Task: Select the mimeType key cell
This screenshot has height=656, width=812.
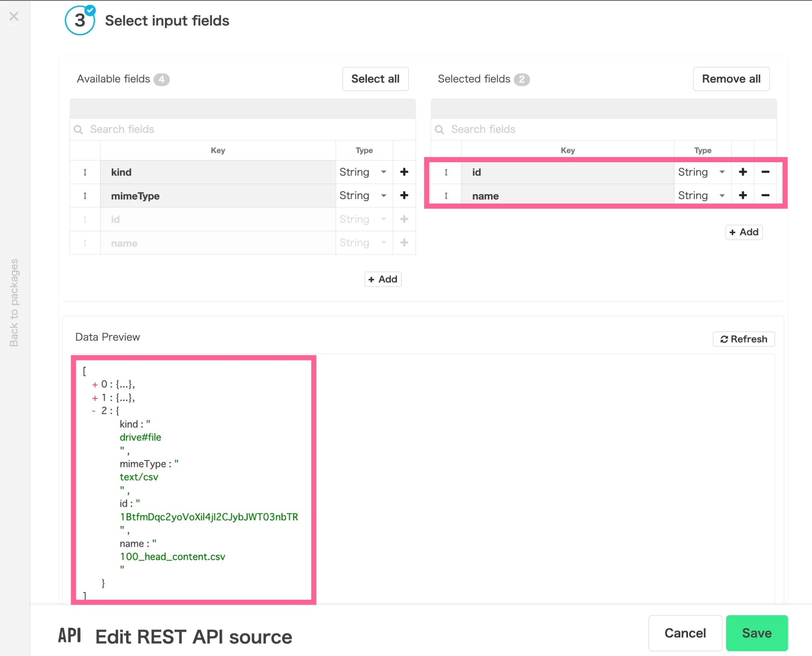Action: click(218, 196)
